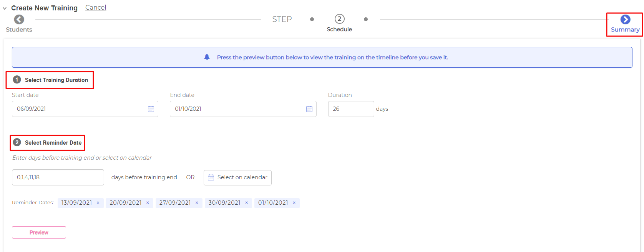Click the Duration days input showing 26
Screen dimensions: 644x252
(351, 109)
